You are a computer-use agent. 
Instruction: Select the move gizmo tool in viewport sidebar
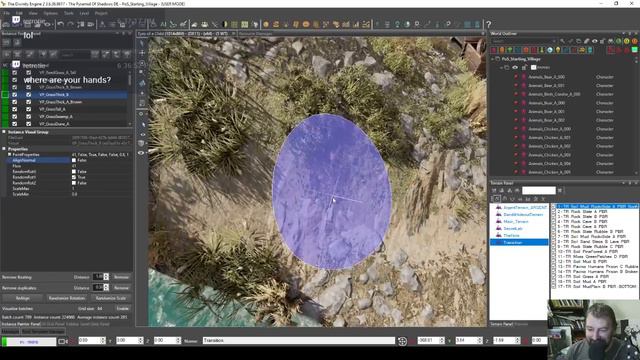click(x=142, y=53)
